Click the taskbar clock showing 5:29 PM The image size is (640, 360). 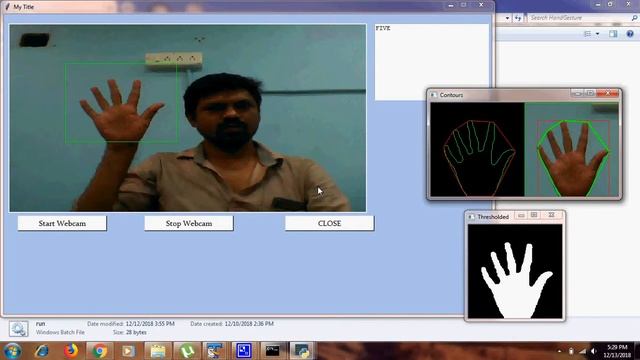click(x=617, y=351)
